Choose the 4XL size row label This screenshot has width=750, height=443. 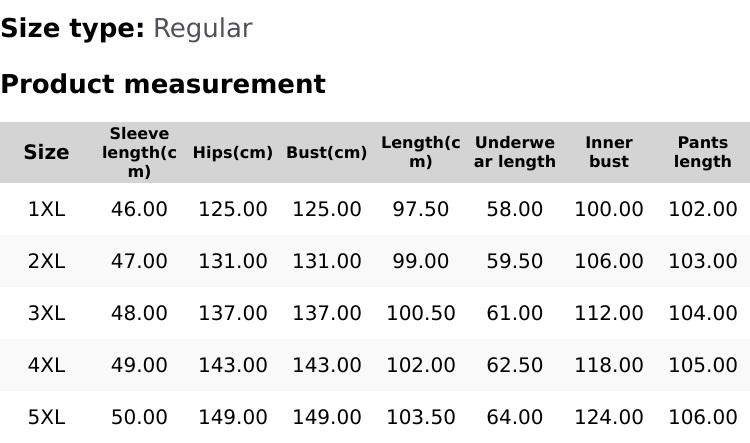[x=46, y=365]
